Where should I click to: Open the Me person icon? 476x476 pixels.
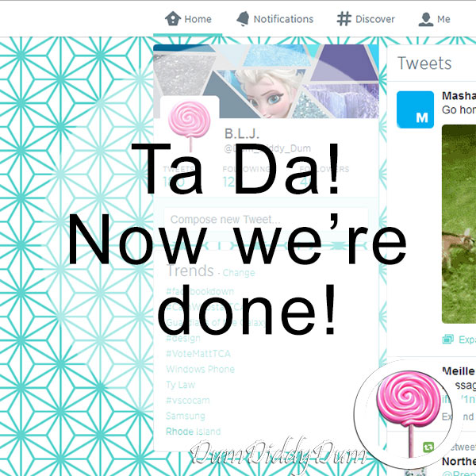425,19
